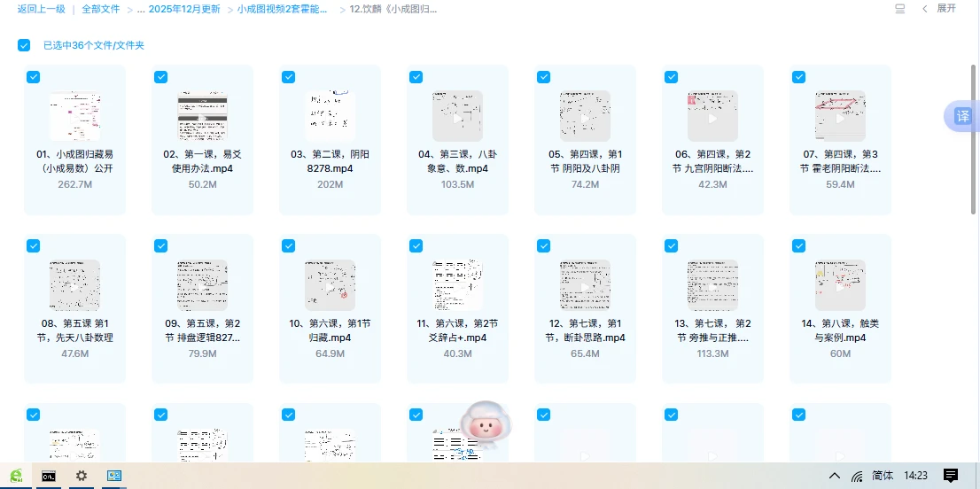Uncheck the file 07、第四课，第3节 霍老阴阳断法
Image resolution: width=980 pixels, height=489 pixels.
(x=798, y=77)
